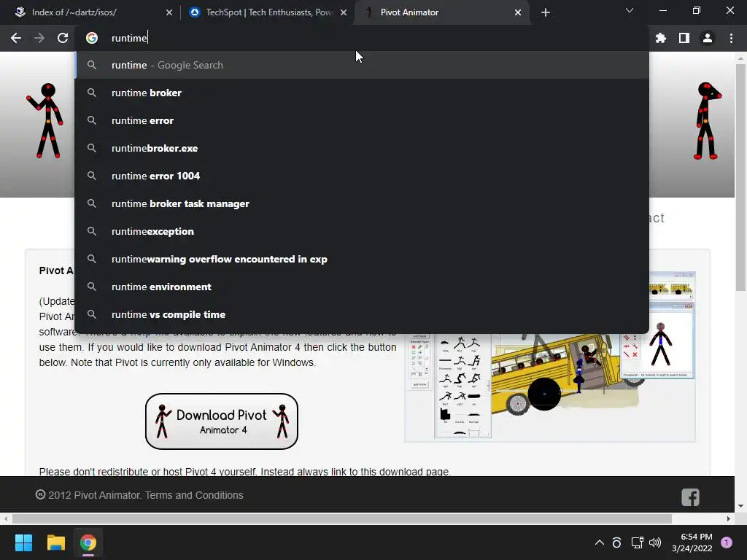747x560 pixels.
Task: Select 'runtime broker task manager' suggestion
Action: [x=362, y=203]
